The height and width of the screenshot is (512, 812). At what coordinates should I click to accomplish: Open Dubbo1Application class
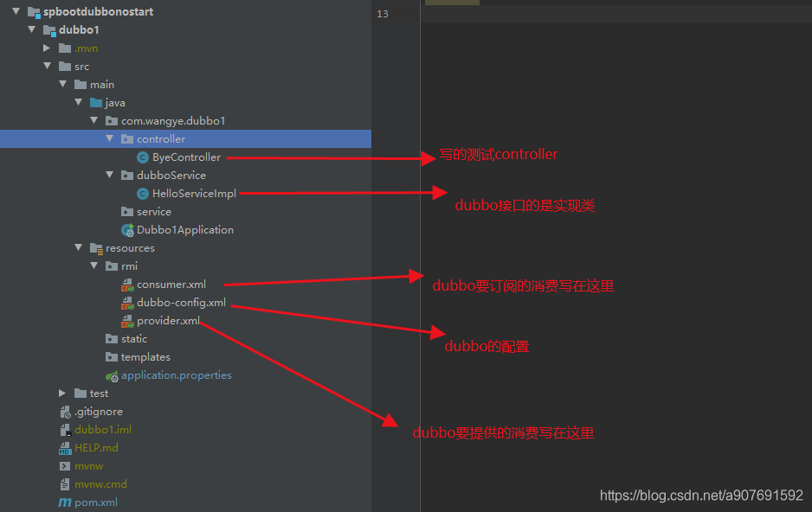pos(185,230)
